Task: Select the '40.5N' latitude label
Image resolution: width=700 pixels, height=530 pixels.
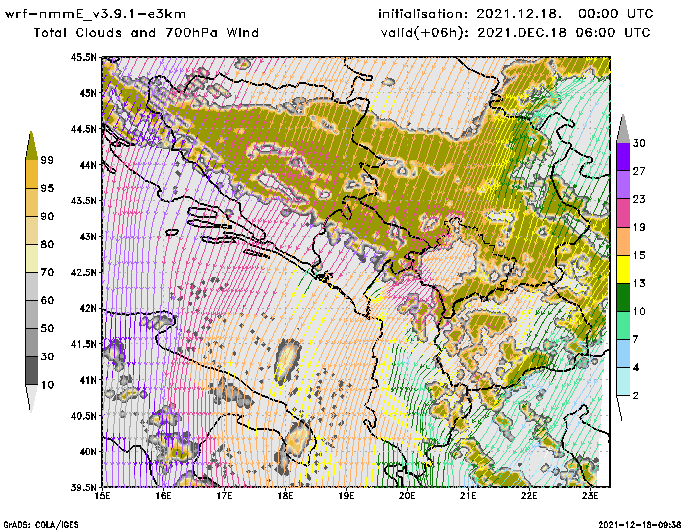Action: coord(83,415)
